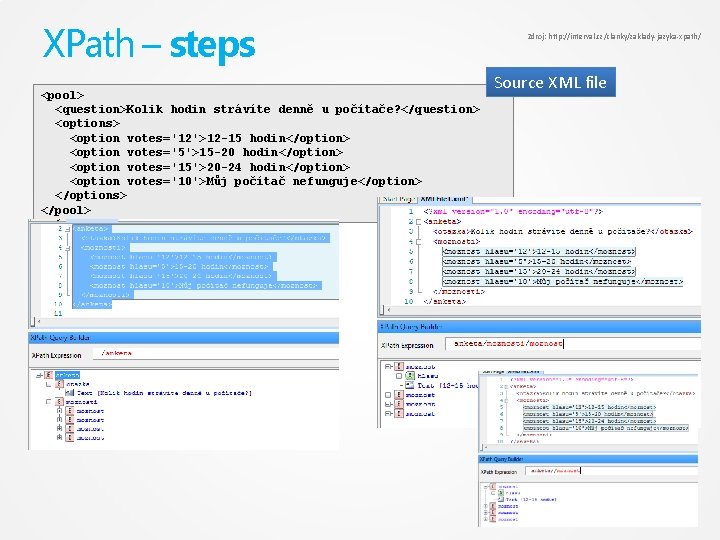Expand first moznost node under moznosti
This screenshot has height=540, width=720.
tap(59, 411)
